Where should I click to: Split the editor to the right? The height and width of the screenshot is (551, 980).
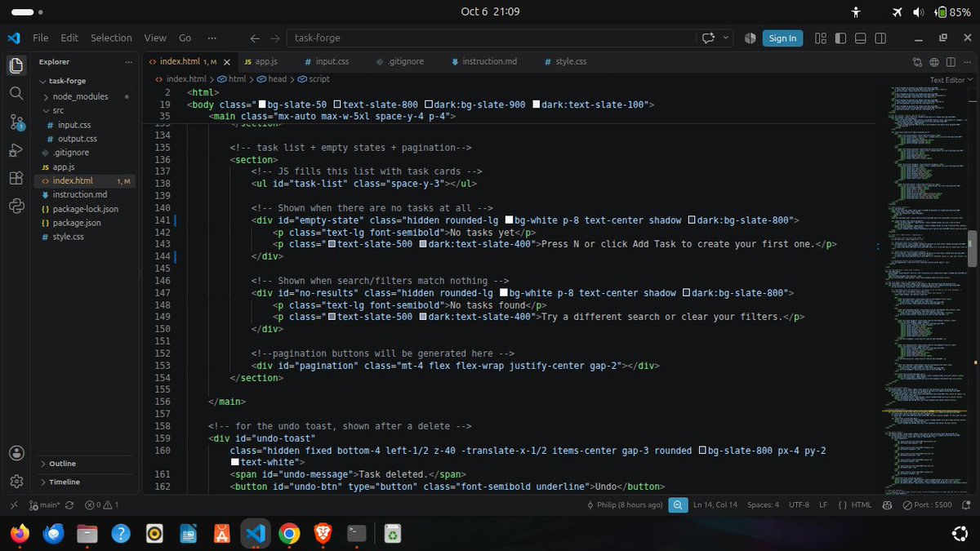coord(951,61)
